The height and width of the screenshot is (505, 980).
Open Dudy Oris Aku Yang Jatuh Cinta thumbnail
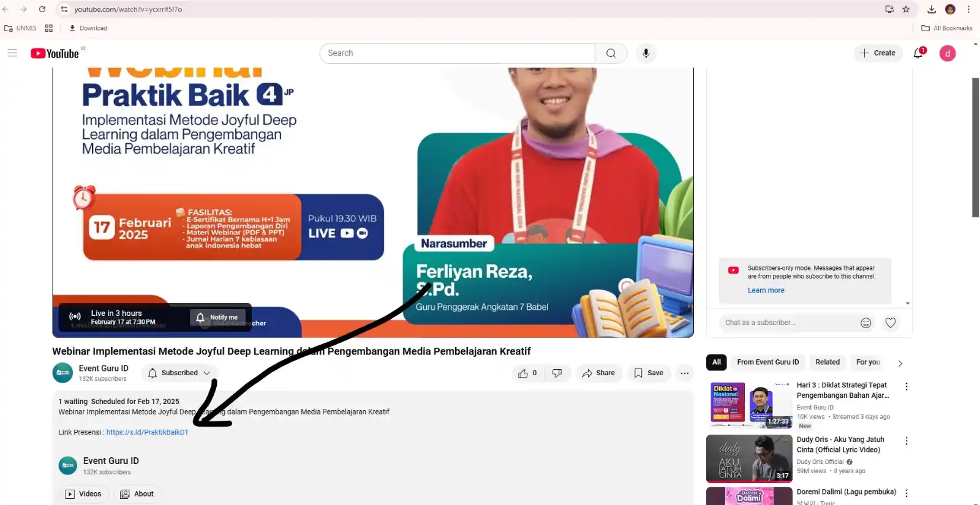(x=749, y=458)
